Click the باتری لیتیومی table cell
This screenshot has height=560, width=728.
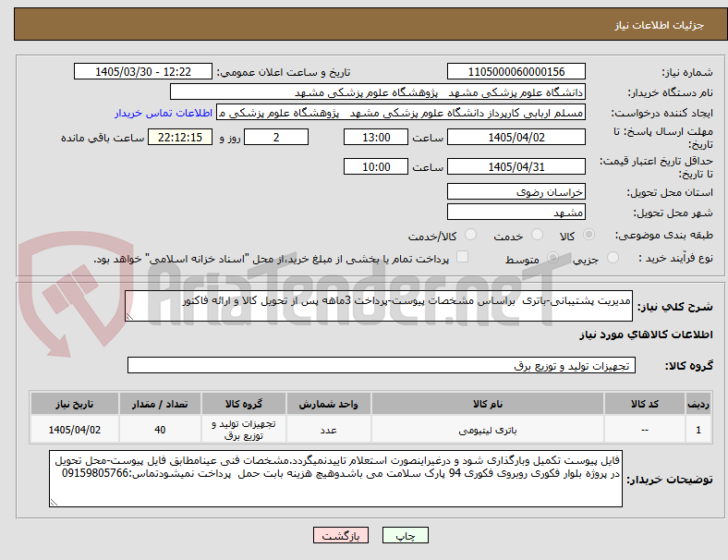pyautogui.click(x=488, y=430)
